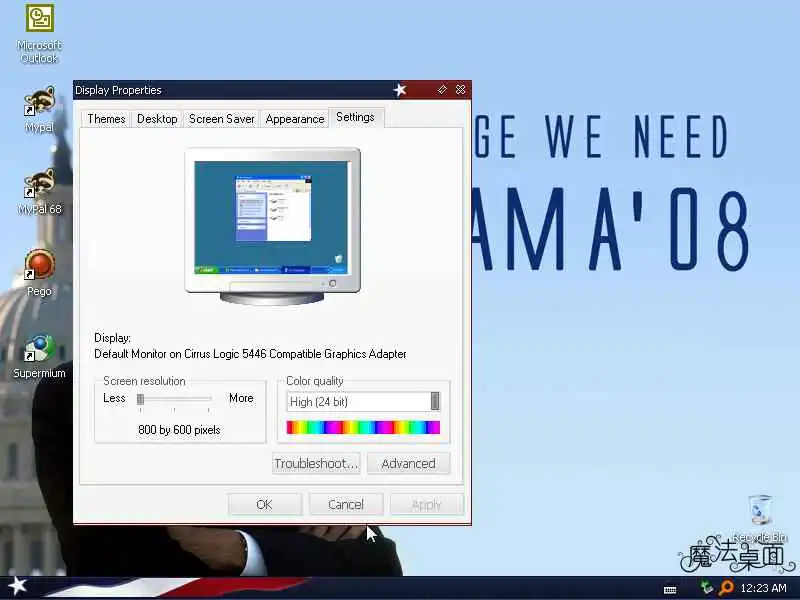Click the orange magnifier tray icon

click(x=726, y=588)
